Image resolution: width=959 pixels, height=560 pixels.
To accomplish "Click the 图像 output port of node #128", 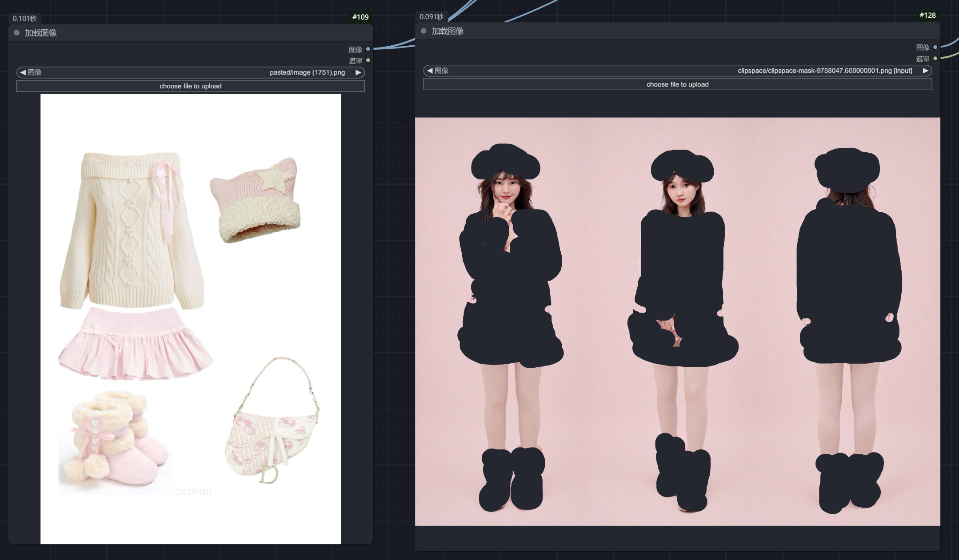I will 935,47.
